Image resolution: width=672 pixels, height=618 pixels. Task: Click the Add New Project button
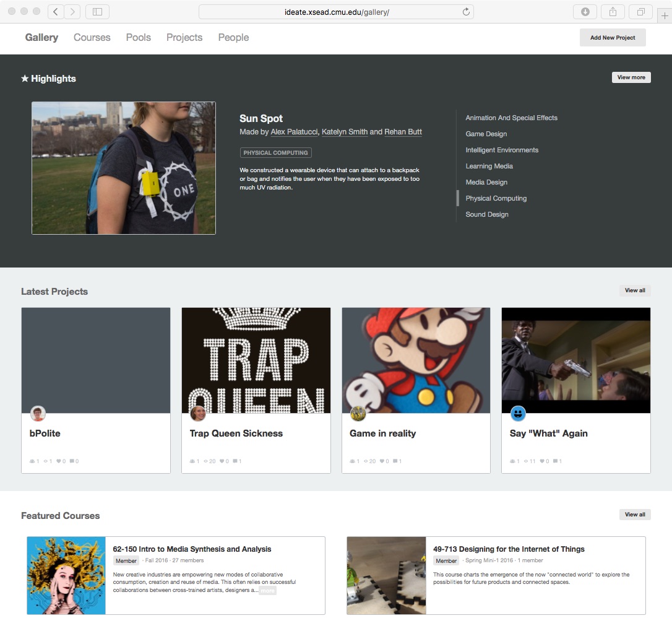pyautogui.click(x=613, y=37)
